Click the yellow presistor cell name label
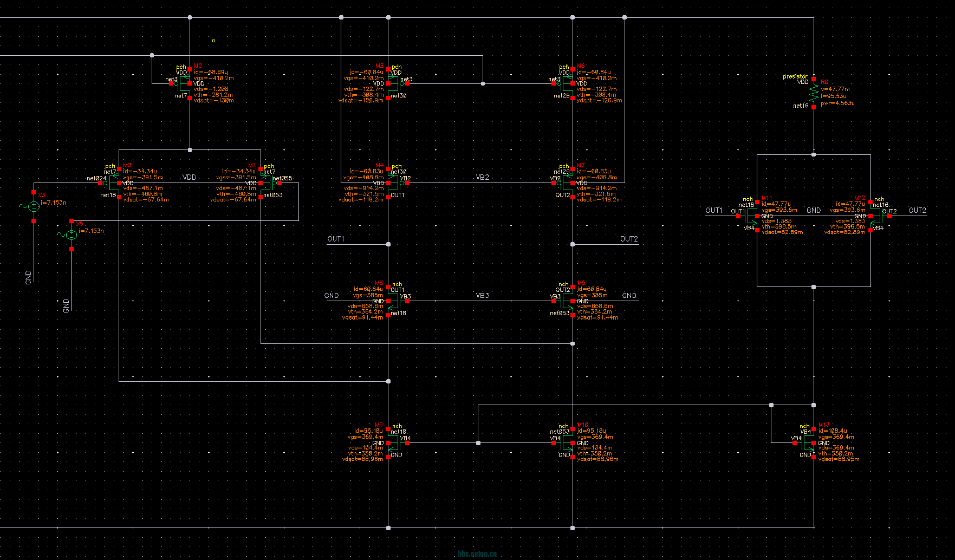The image size is (955, 560). [795, 76]
